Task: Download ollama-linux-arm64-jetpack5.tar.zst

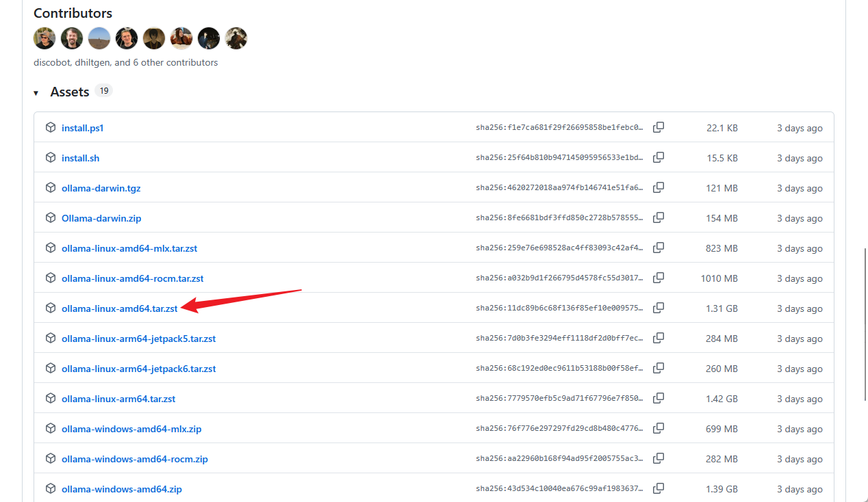Action: pyautogui.click(x=138, y=339)
